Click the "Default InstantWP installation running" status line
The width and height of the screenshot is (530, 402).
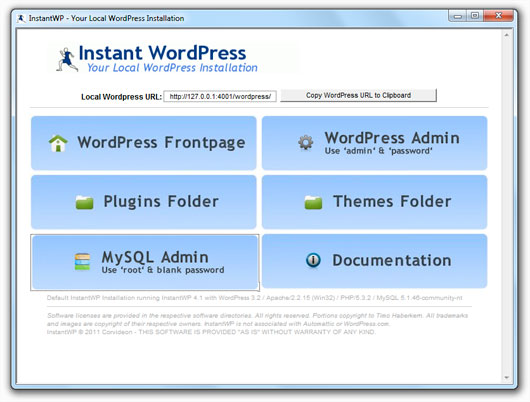255,298
